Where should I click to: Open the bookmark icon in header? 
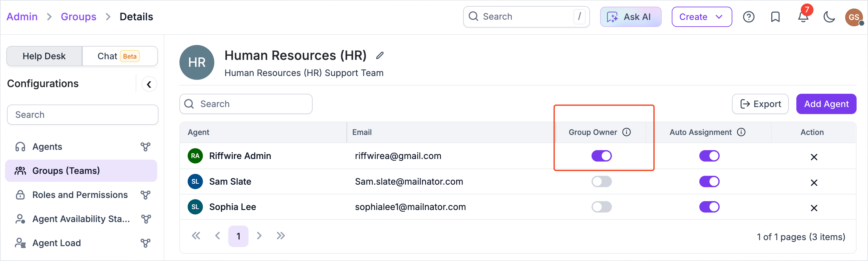coord(775,17)
